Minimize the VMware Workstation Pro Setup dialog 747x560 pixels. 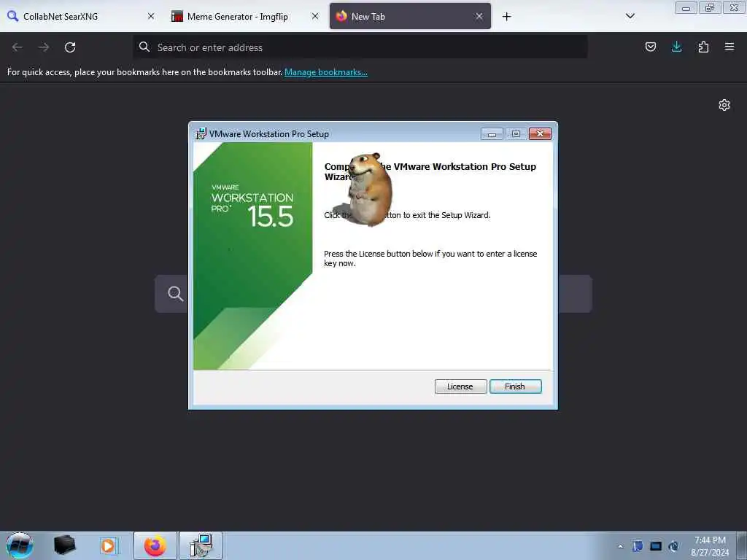coord(492,134)
